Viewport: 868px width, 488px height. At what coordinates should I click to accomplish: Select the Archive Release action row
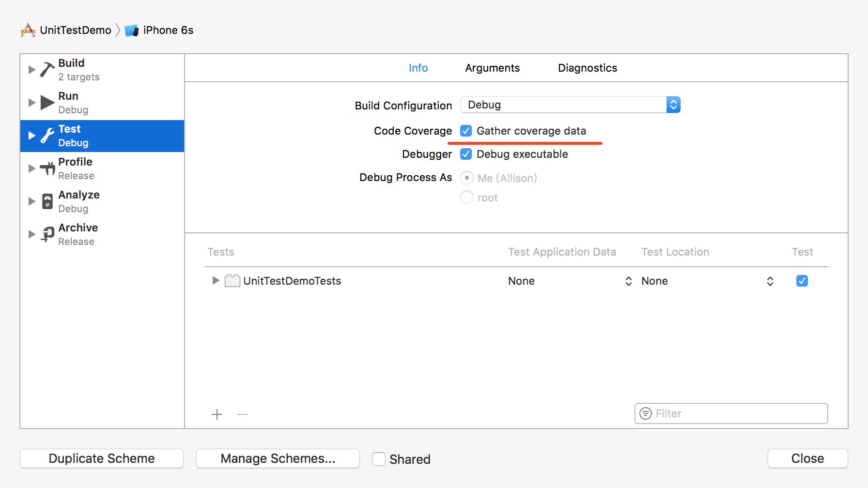[102, 234]
